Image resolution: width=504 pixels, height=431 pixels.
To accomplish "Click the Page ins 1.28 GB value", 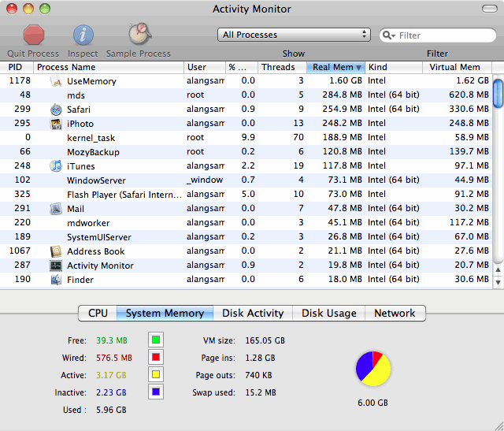I will (260, 358).
